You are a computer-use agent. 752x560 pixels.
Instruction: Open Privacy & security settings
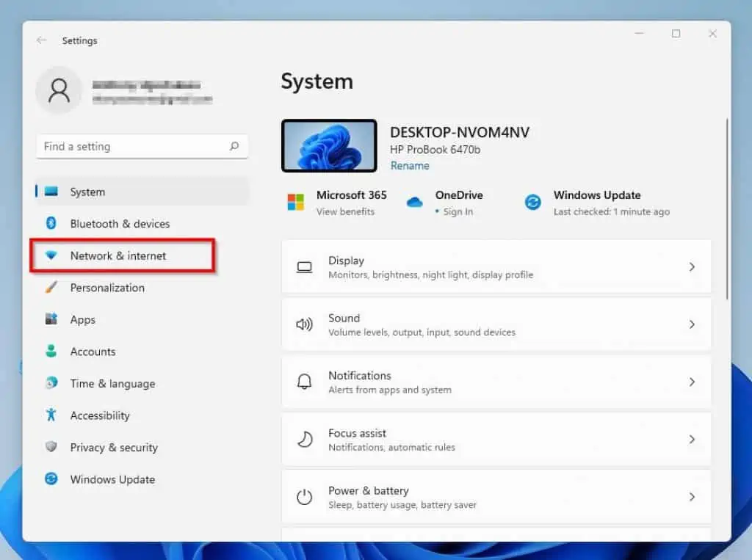[x=114, y=447]
